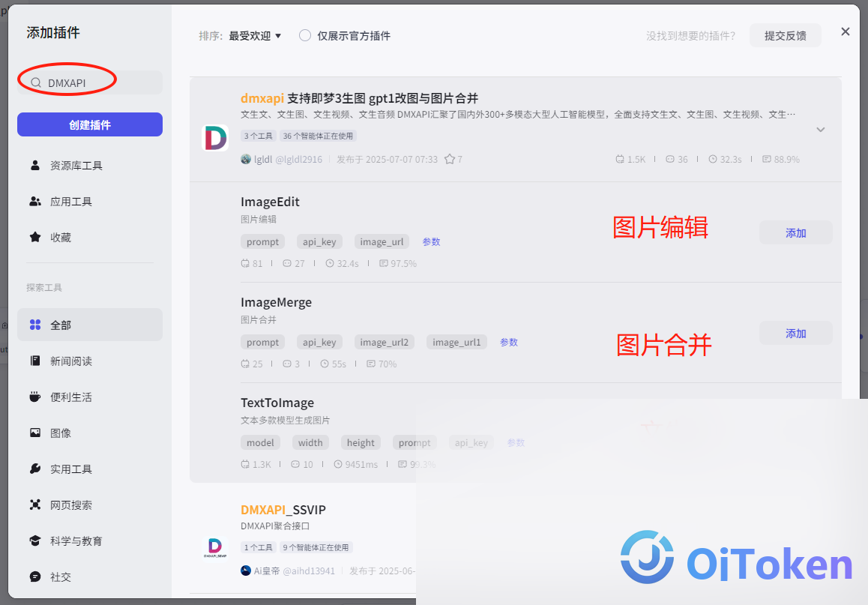Image resolution: width=868 pixels, height=605 pixels.
Task: Click the 新闻阅读 book icon
Action: [35, 361]
